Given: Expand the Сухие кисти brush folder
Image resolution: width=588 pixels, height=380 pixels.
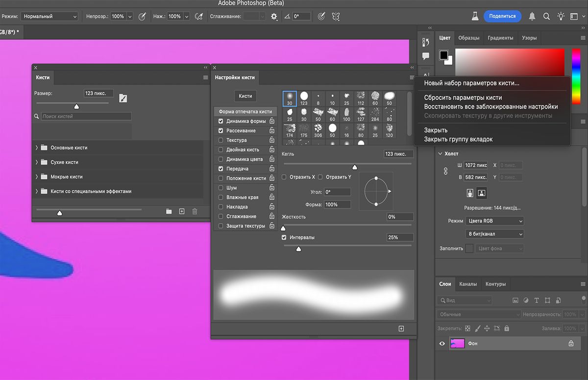Looking at the screenshot, I should coord(37,162).
